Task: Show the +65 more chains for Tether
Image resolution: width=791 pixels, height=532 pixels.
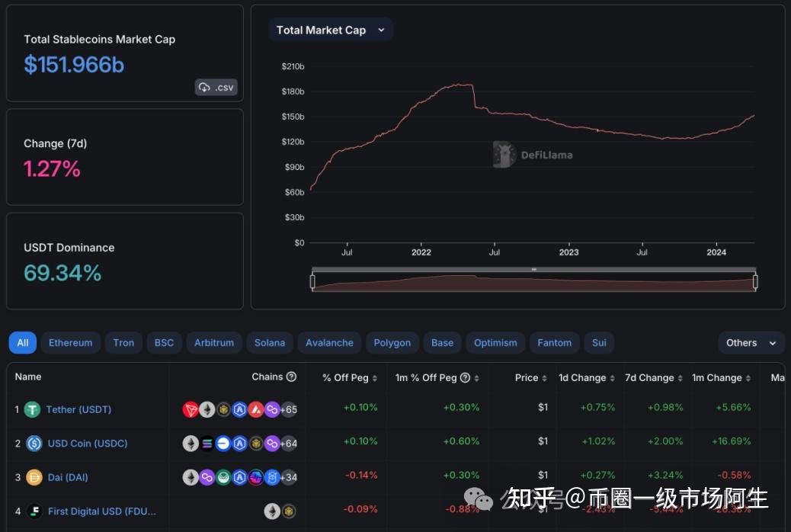Action: 289,409
